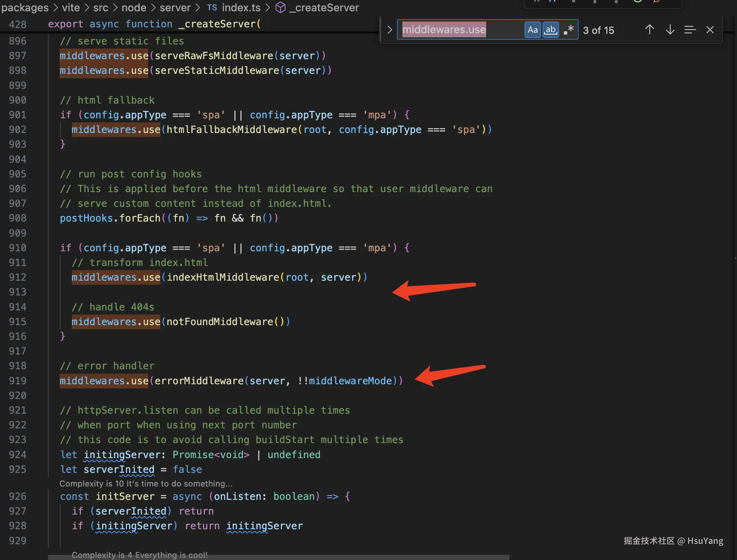This screenshot has width=737, height=560.
Task: Go to previous match arrow
Action: click(649, 30)
